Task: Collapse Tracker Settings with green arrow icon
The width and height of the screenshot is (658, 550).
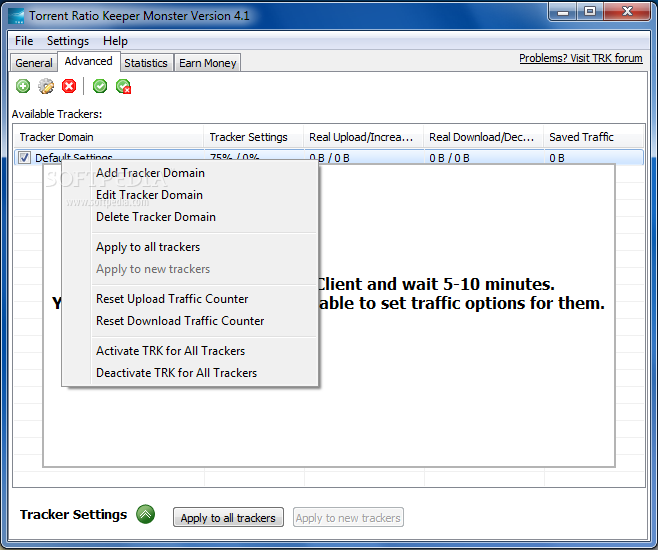Action: pos(146,514)
